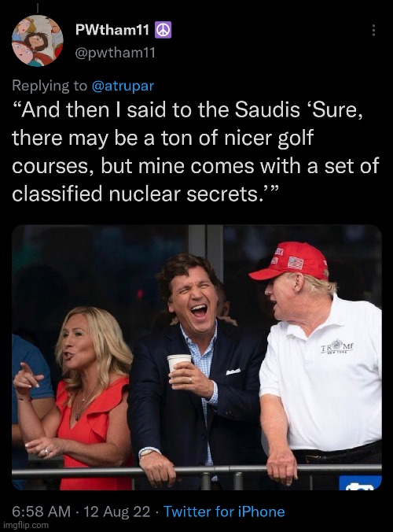393x532 pixels.
Task: Click the blue logo in photo's bottom corner
Action: 360,482
